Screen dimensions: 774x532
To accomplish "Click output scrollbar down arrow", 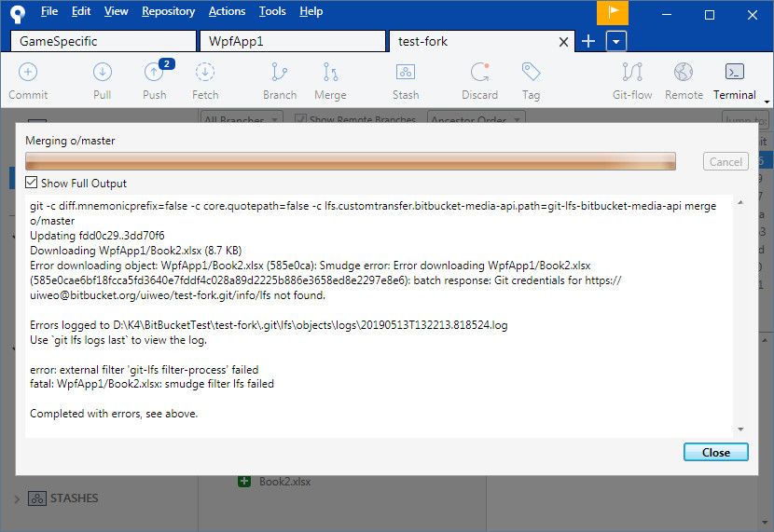I will coord(740,430).
